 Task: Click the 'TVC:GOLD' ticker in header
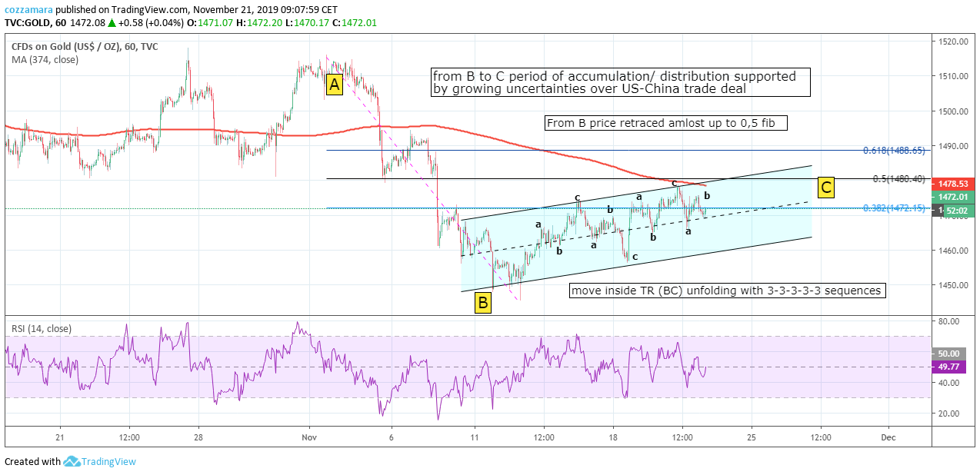pyautogui.click(x=27, y=23)
